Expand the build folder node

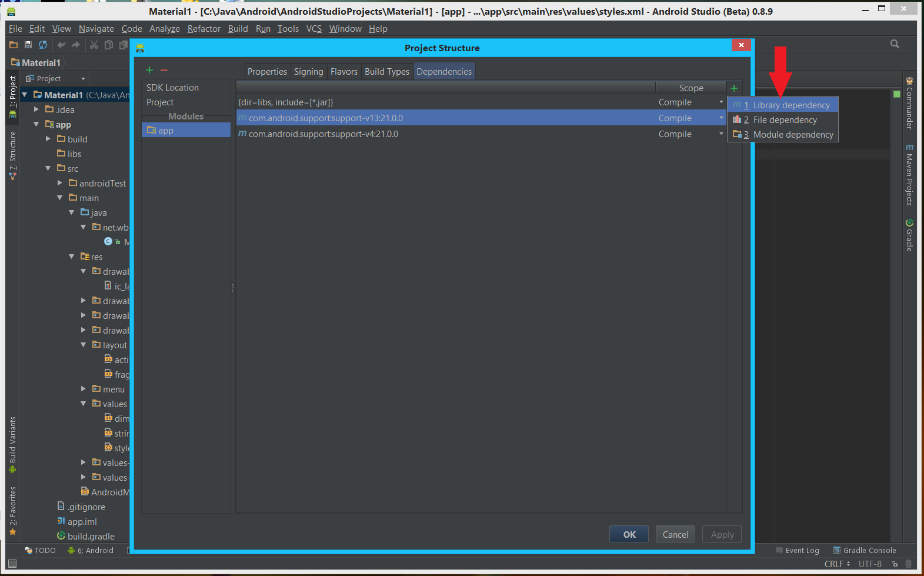click(x=48, y=139)
